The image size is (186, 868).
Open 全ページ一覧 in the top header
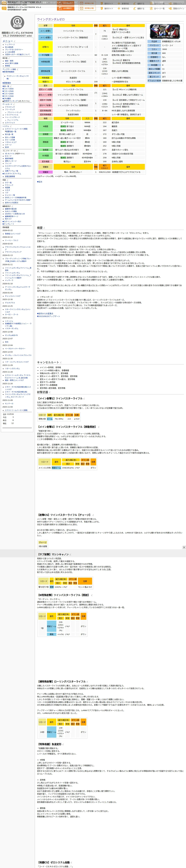pyautogui.click(x=157, y=8)
